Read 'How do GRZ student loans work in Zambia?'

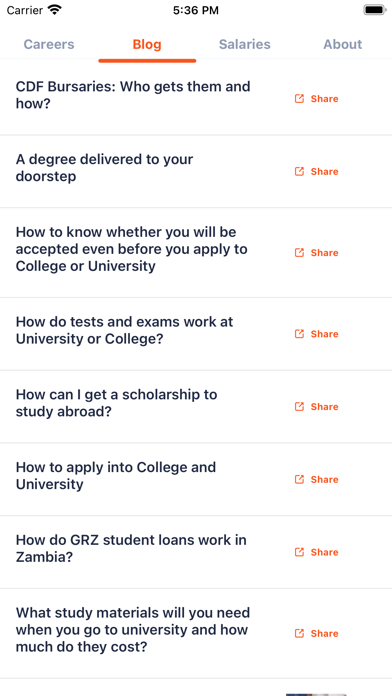click(x=131, y=548)
